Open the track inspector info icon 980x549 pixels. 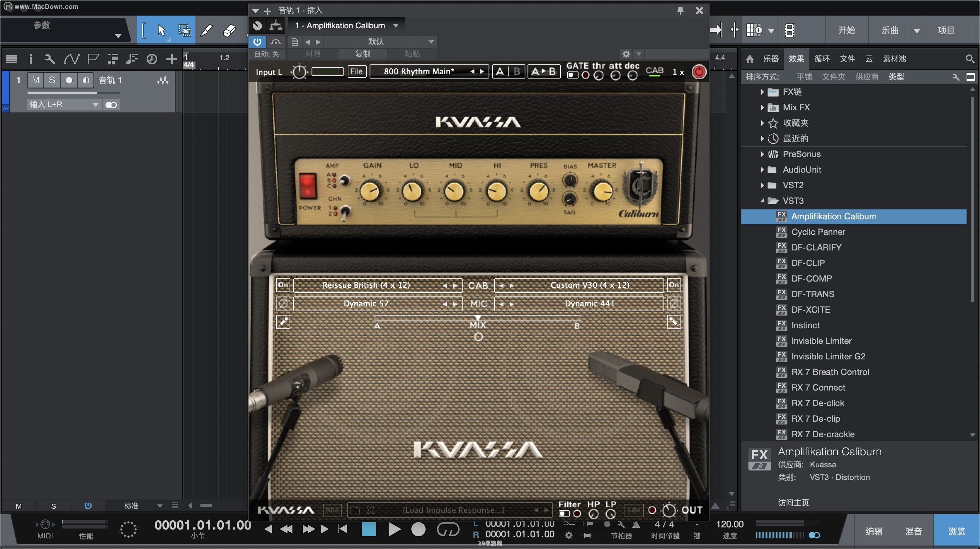point(30,59)
